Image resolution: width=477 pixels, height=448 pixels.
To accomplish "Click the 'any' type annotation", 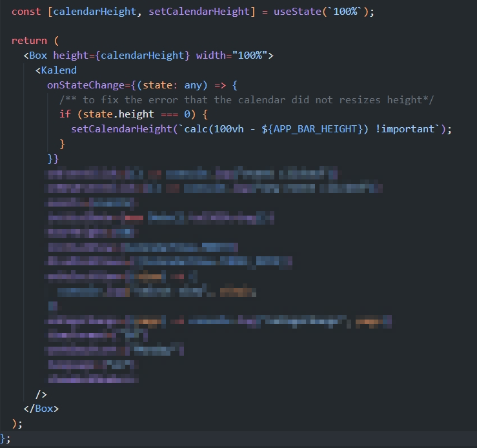I will (x=193, y=85).
